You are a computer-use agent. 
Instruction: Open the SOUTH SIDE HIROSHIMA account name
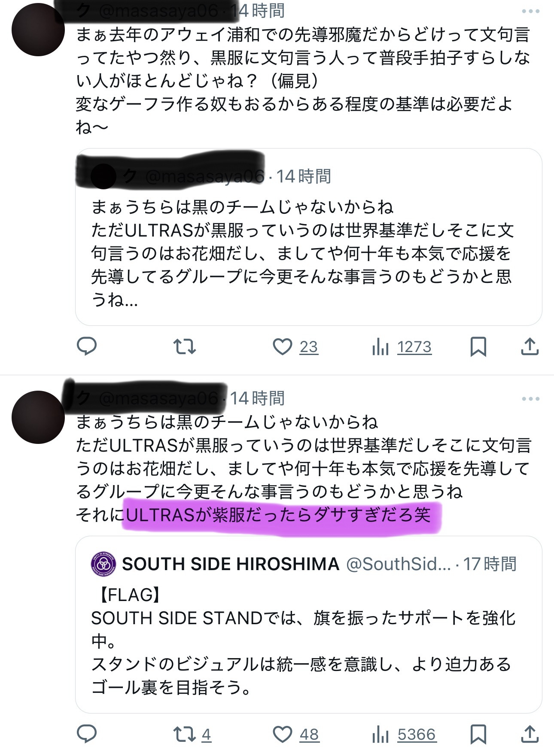point(231,564)
